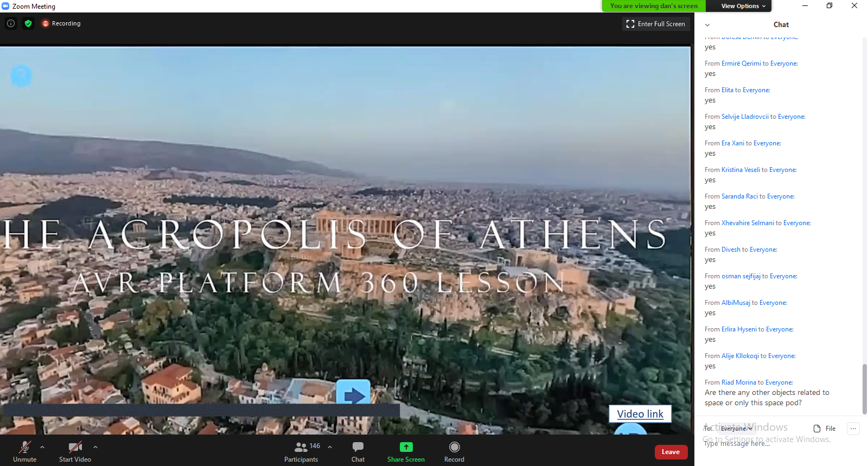Click the File attachment icon in chat

click(824, 429)
